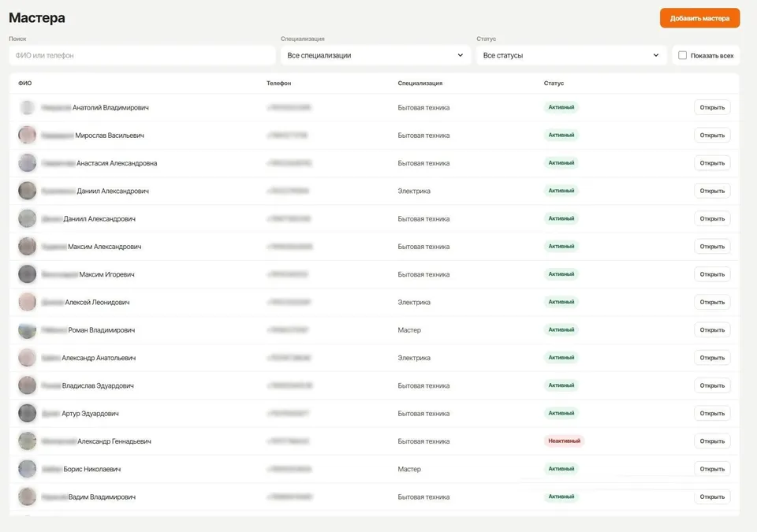Click the red Неактивный status badge
The height and width of the screenshot is (532, 757).
pos(564,441)
